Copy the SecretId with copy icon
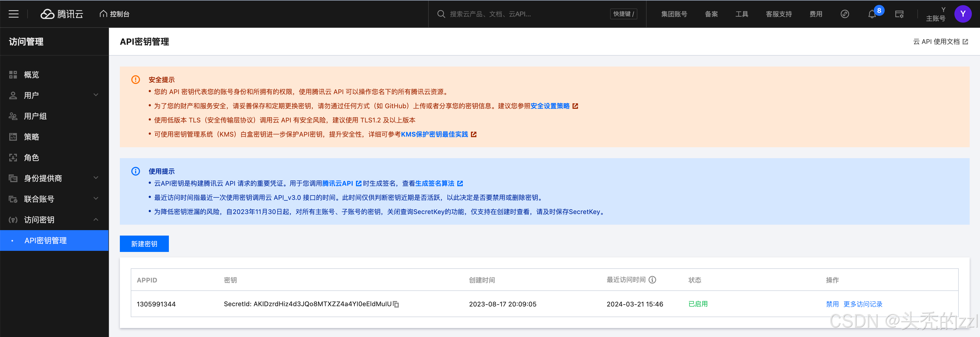 tap(396, 304)
